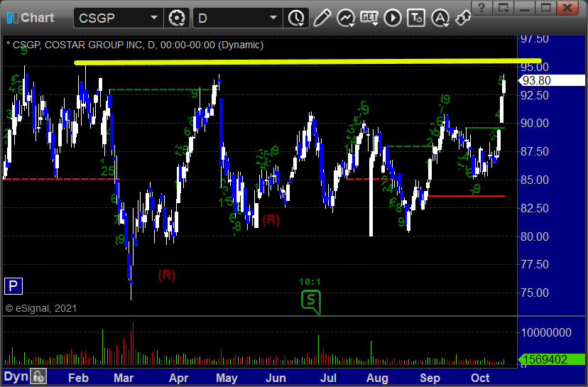Open the circled A toolbar icon
The image size is (588, 387).
pyautogui.click(x=440, y=18)
